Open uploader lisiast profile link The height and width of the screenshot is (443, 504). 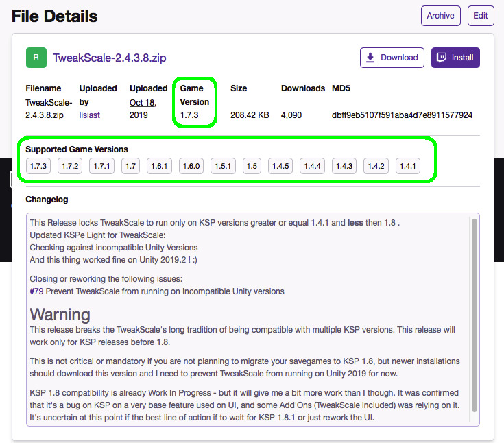[x=89, y=115]
